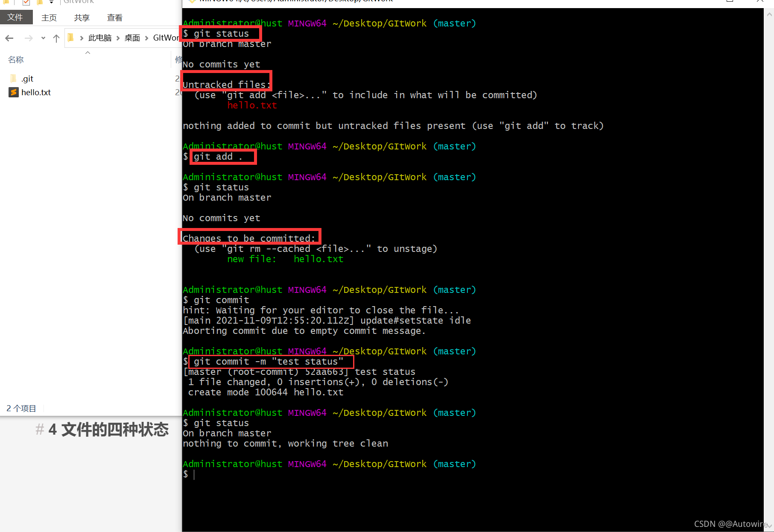Click the "2 个项目" status bar text

[21, 409]
